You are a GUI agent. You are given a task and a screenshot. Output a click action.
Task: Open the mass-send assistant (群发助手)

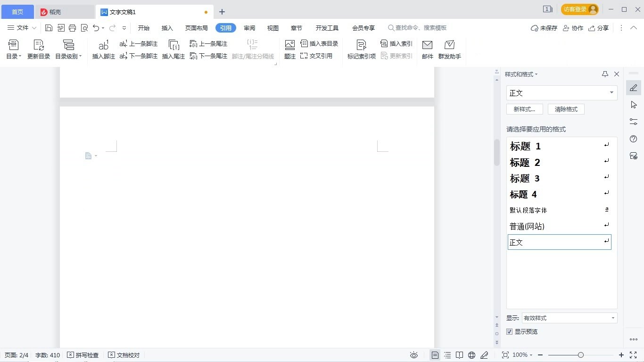pyautogui.click(x=449, y=45)
